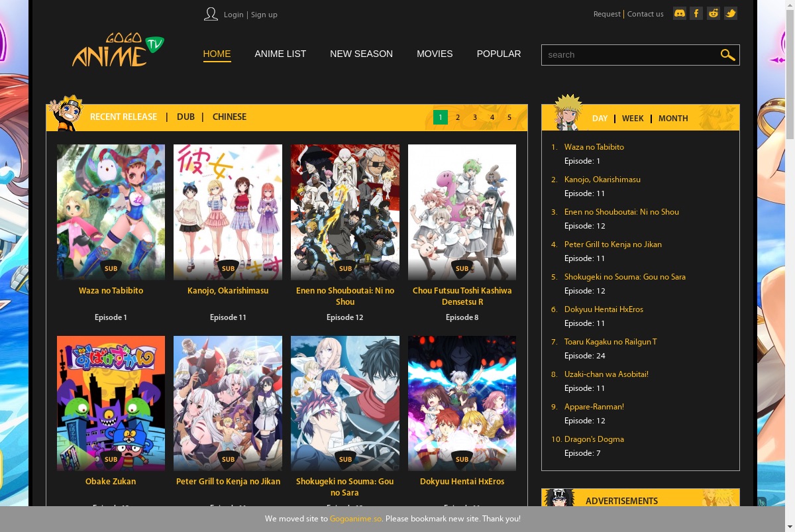The height and width of the screenshot is (532, 795).
Task: Click the Enen no Shouboutai: Ni no Shou grid title
Action: tap(345, 296)
